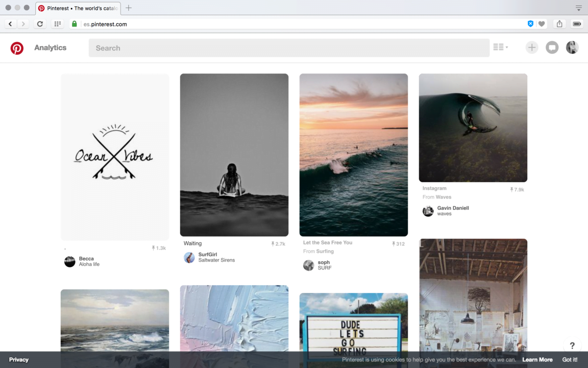Reload the page with the refresh icon
This screenshot has height=368, width=588.
(x=40, y=24)
